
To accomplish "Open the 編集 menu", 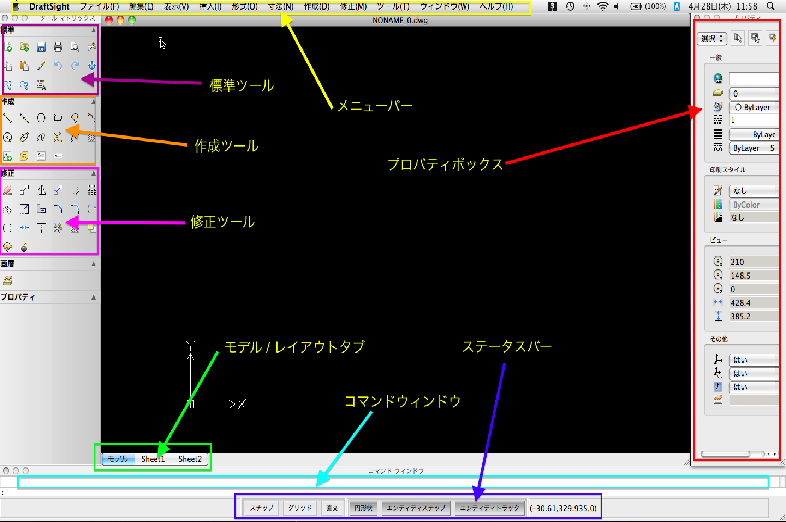I will click(141, 7).
